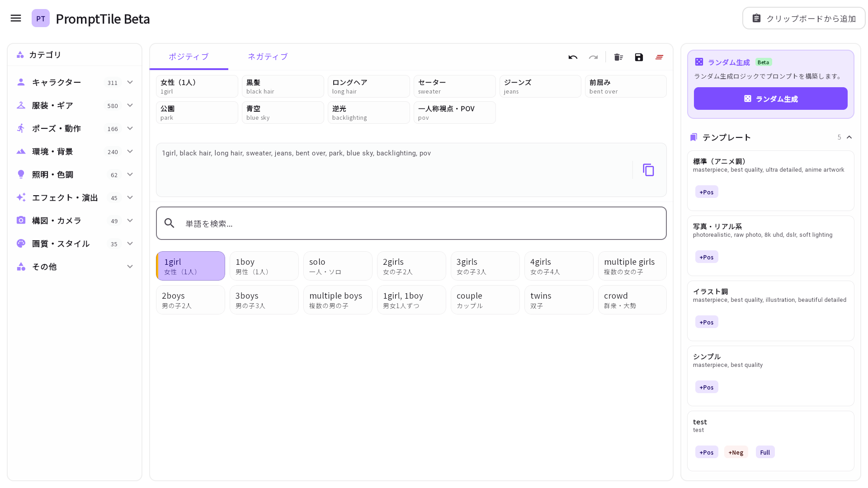Click the キャラクター person icon
The width and height of the screenshot is (868, 488).
tap(21, 82)
